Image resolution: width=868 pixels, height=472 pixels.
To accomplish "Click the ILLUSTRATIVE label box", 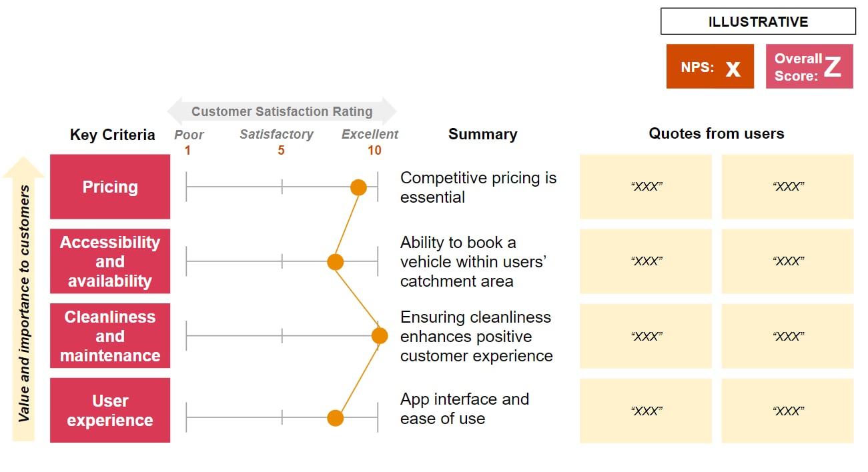I will pyautogui.click(x=758, y=21).
